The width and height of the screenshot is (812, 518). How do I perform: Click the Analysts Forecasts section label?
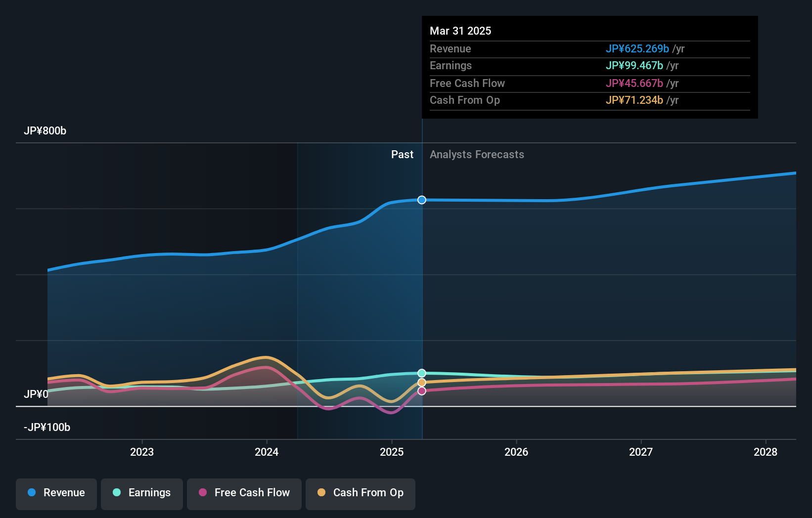pos(477,154)
